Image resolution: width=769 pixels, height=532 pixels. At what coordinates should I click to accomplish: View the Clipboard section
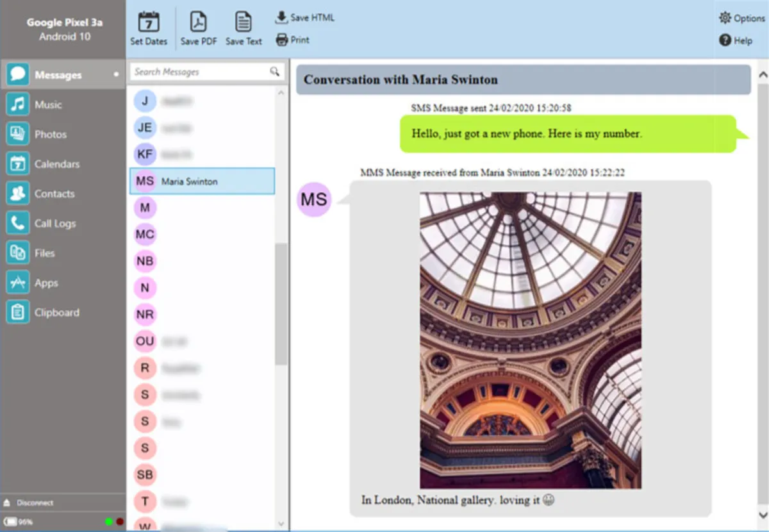point(56,312)
